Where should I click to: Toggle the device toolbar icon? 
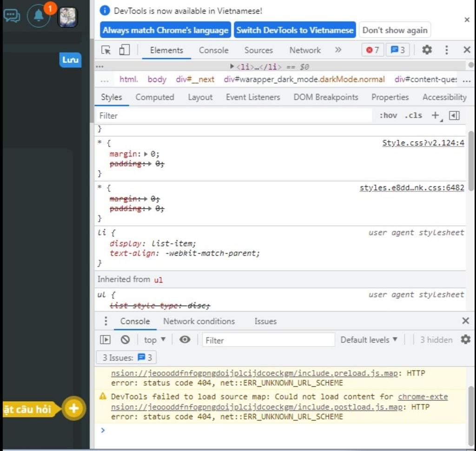point(124,50)
